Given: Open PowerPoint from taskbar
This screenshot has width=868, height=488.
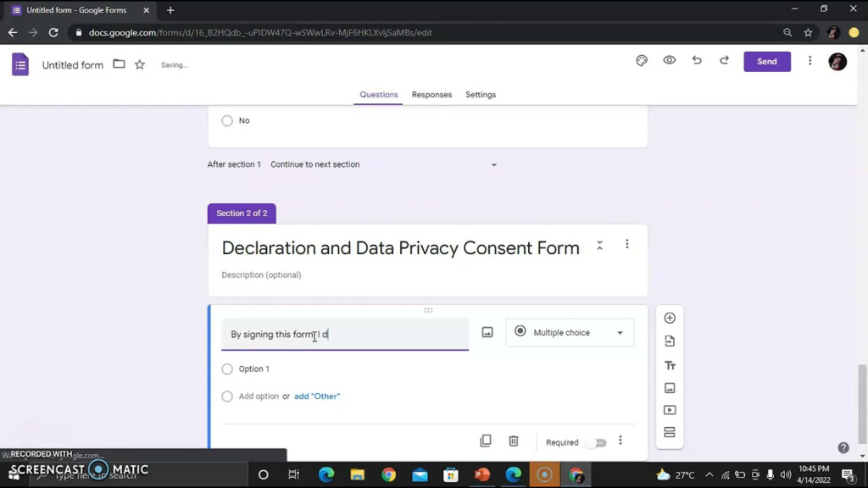Looking at the screenshot, I should pos(482,474).
